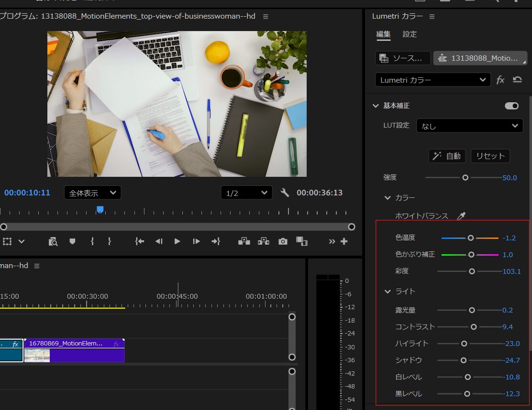Screen dimensions: 532x410
Task: Toggle the fx bypass icon in Lumetri
Action: [500, 80]
